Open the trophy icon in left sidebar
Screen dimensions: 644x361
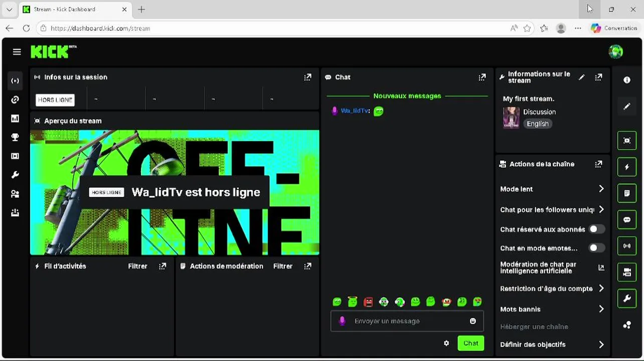click(x=15, y=137)
